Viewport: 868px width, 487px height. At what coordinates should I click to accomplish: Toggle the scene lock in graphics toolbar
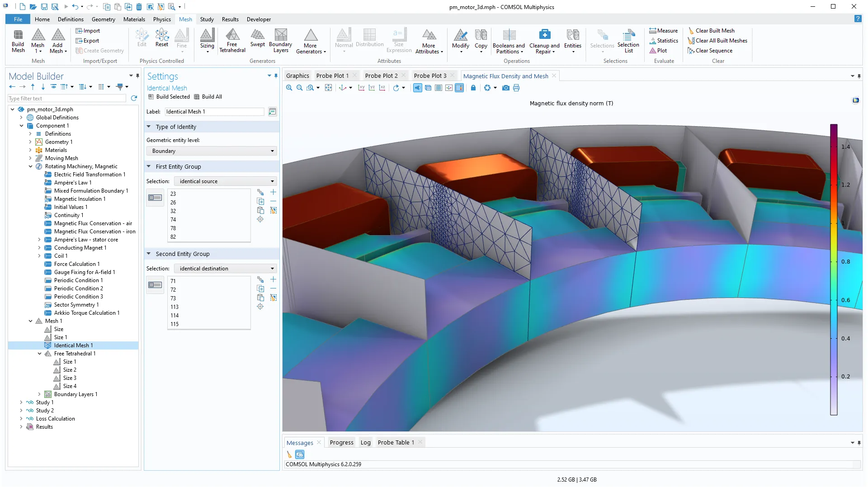(x=473, y=88)
